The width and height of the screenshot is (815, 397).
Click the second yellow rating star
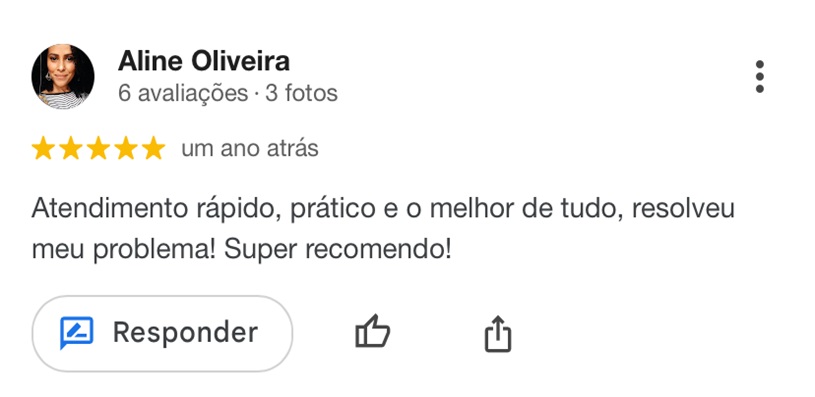tap(71, 149)
